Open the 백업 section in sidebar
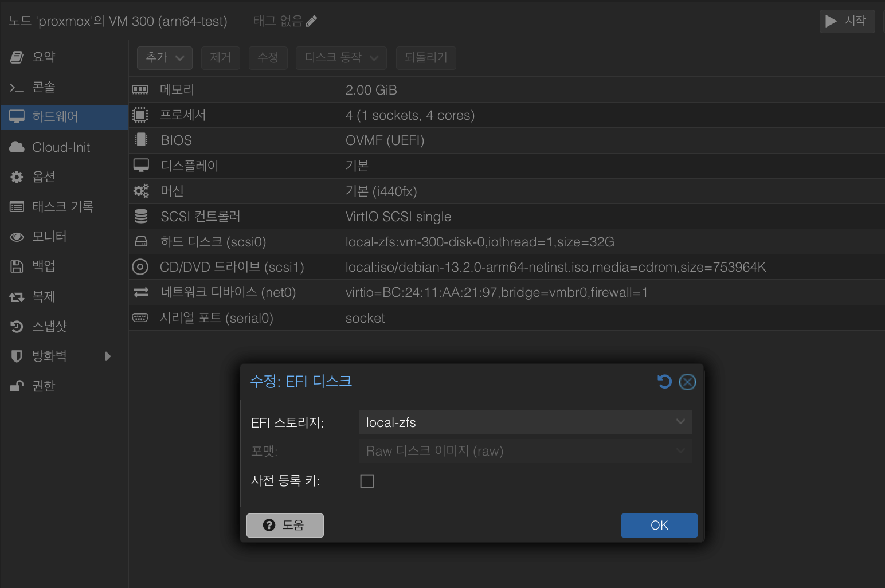Image resolution: width=885 pixels, height=588 pixels. click(x=44, y=266)
